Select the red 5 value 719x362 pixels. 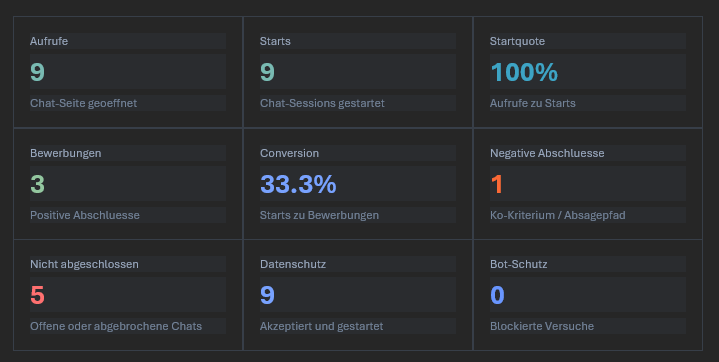(38, 295)
